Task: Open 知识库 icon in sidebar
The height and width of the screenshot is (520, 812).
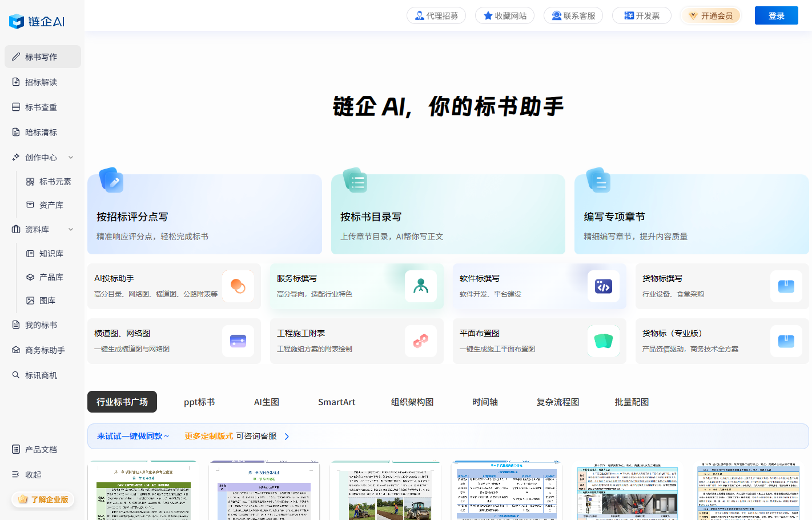Action: pyautogui.click(x=30, y=253)
